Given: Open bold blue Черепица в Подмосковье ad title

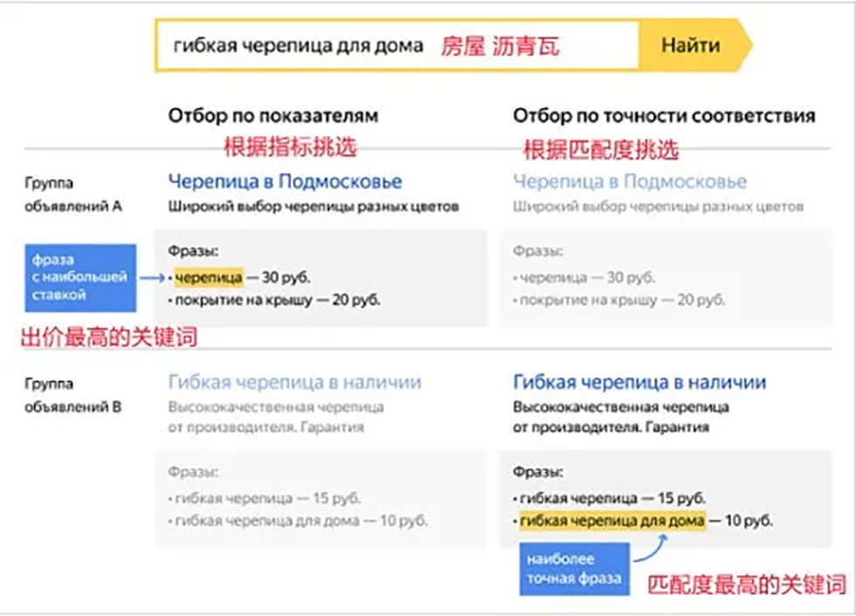Looking at the screenshot, I should point(285,182).
